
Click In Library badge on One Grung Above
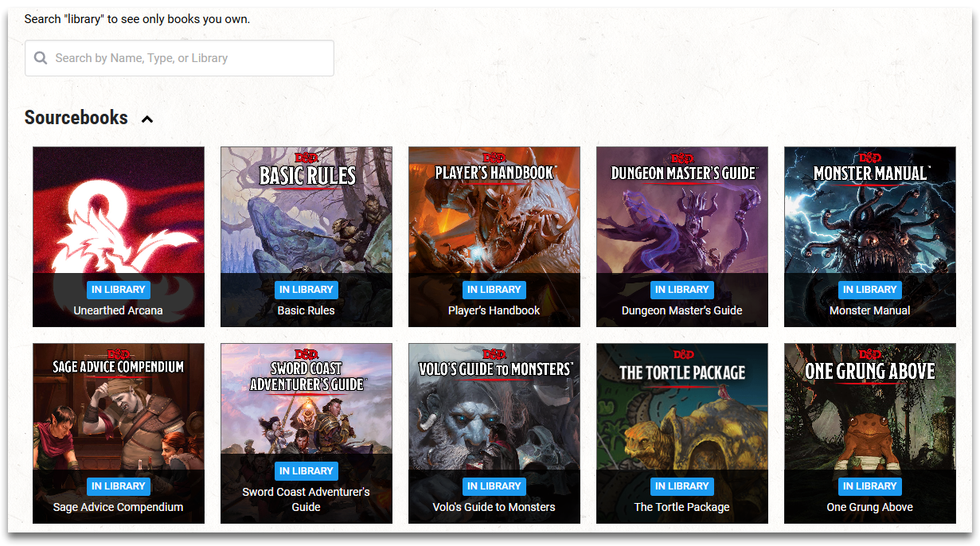tap(870, 486)
